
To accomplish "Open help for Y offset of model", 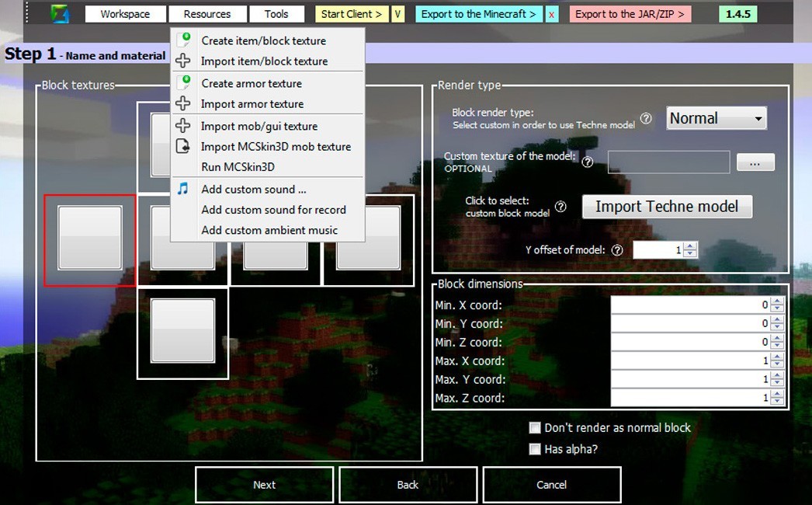I will click(616, 249).
